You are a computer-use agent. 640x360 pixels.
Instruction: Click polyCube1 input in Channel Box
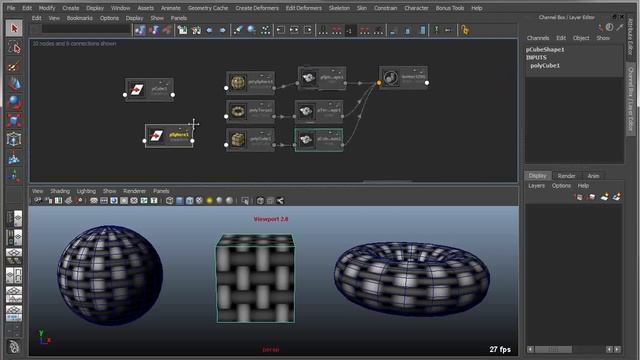click(x=545, y=65)
